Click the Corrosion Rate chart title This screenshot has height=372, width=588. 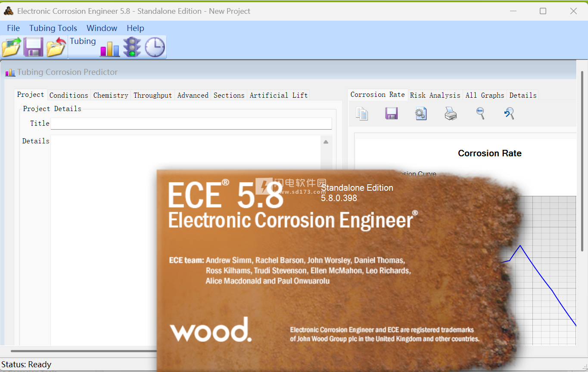(490, 153)
